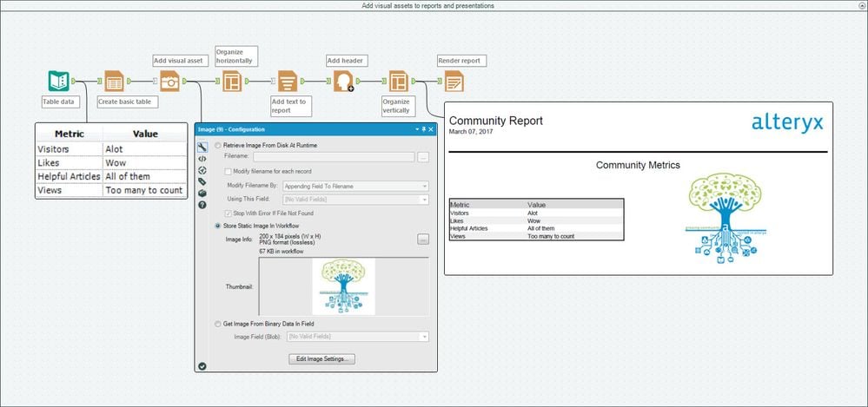Screen dimensions: 868x407
Task: Click the tree image thumbnail preview
Action: click(343, 286)
